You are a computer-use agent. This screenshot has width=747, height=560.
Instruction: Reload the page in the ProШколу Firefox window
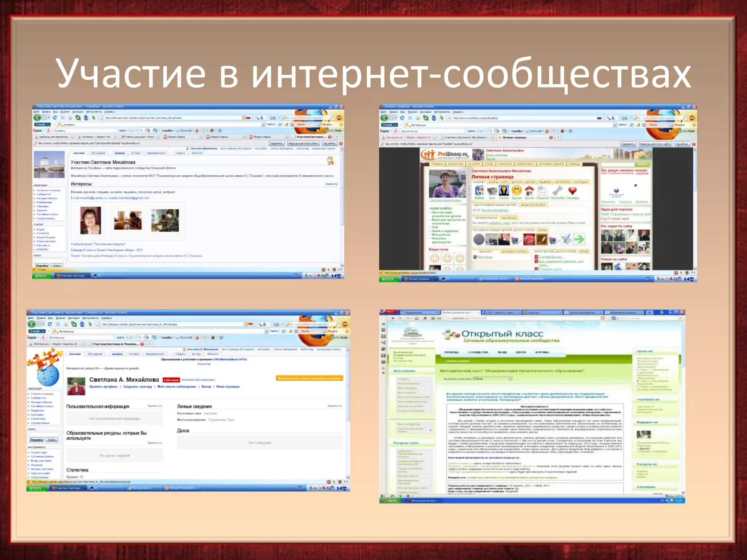point(402,118)
